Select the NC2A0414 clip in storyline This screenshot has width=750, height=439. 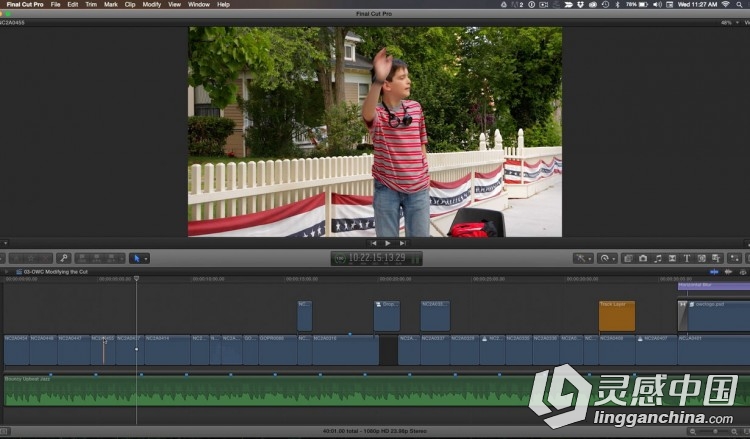click(x=167, y=350)
